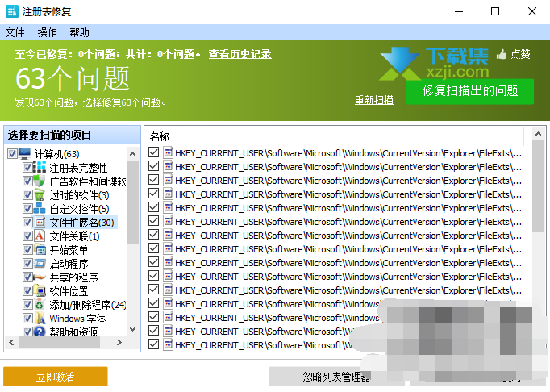Toggle the 添加/删除程序(24) checkbox

coord(27,305)
